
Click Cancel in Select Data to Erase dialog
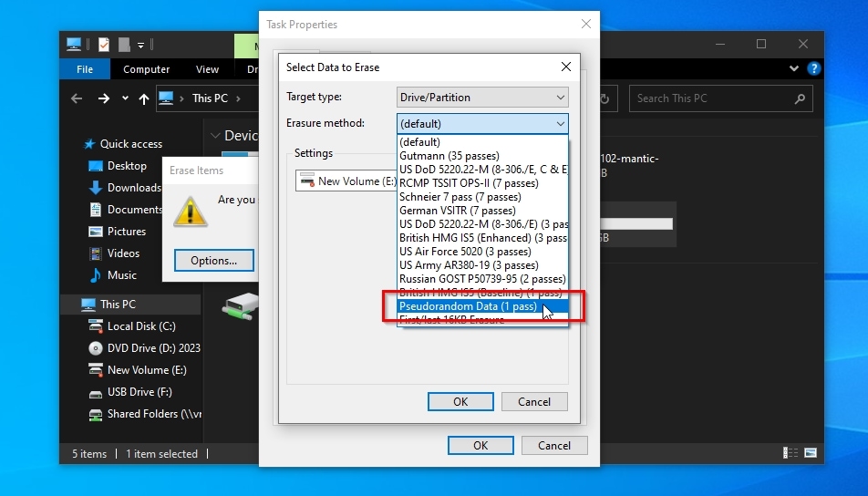(534, 402)
